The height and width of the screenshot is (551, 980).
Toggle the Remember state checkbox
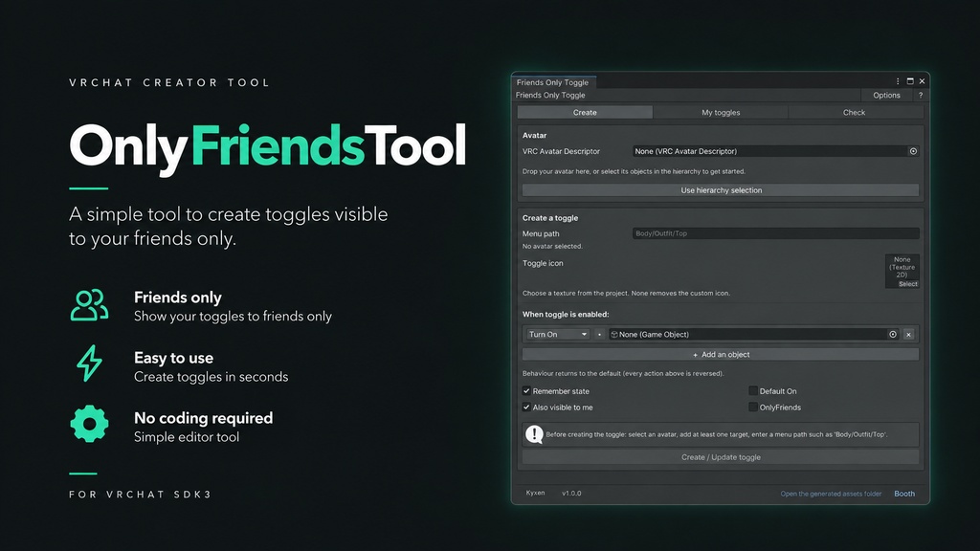526,391
